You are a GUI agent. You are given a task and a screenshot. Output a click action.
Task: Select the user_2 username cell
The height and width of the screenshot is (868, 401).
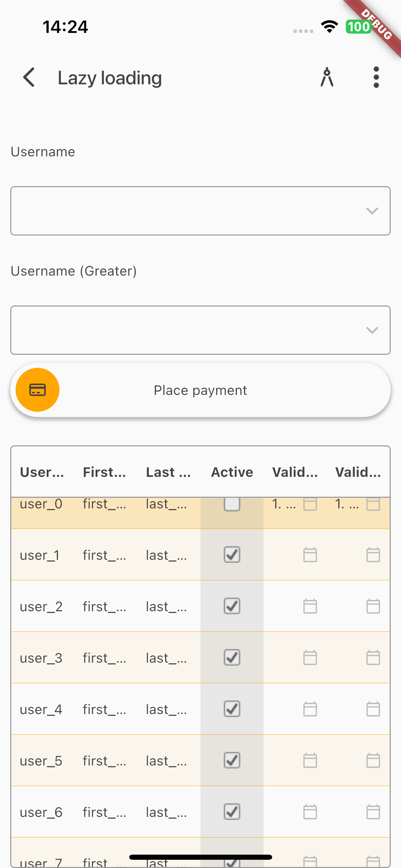click(41, 606)
